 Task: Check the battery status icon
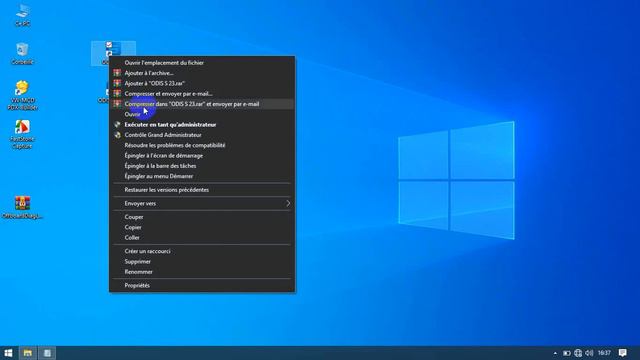pyautogui.click(x=567, y=353)
